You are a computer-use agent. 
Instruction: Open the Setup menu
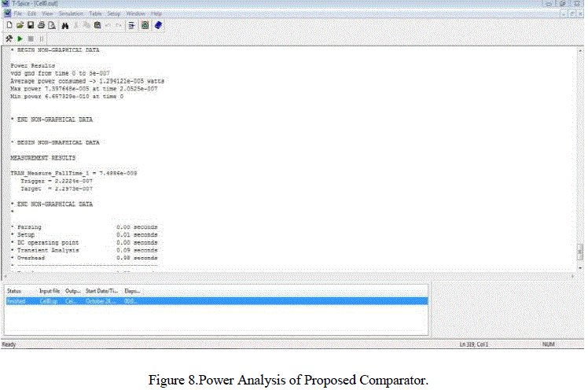pos(114,14)
